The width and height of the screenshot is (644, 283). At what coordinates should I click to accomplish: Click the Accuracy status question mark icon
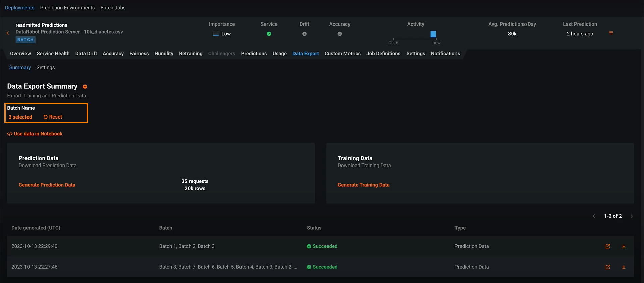339,34
